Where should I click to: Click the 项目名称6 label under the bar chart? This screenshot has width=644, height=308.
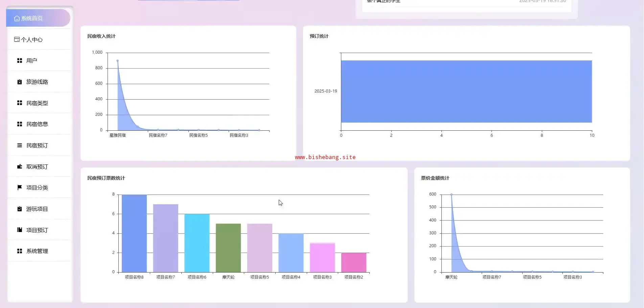[197, 277]
